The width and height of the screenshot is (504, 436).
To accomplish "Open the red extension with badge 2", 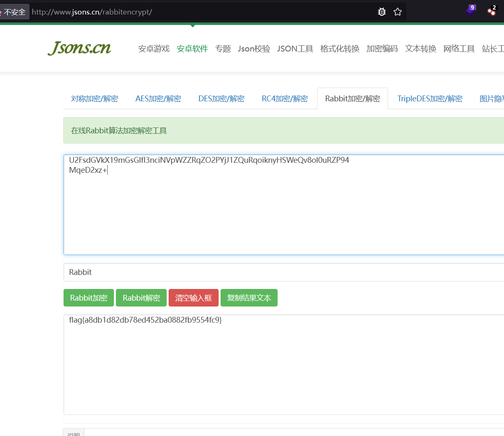I will (492, 11).
